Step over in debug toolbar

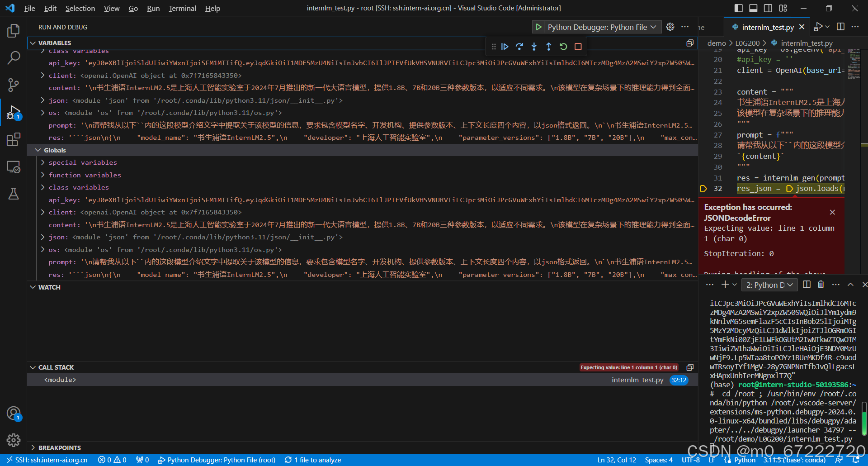[x=519, y=47]
